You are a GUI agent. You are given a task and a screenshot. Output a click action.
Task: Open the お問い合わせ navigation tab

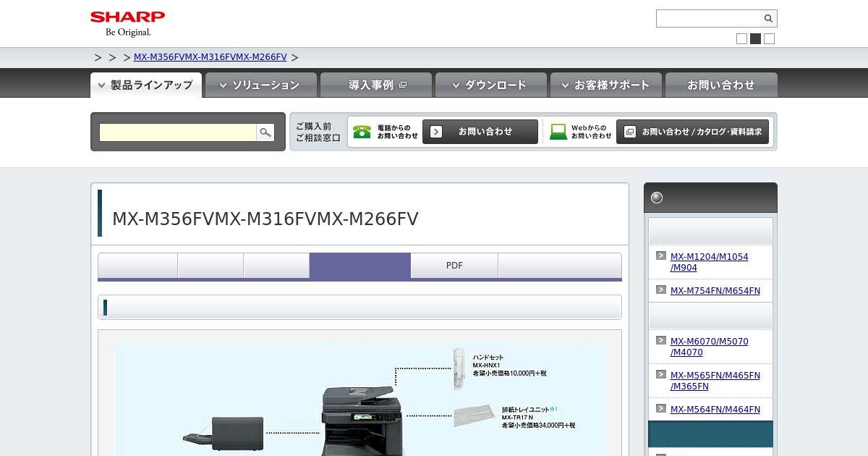tap(721, 85)
